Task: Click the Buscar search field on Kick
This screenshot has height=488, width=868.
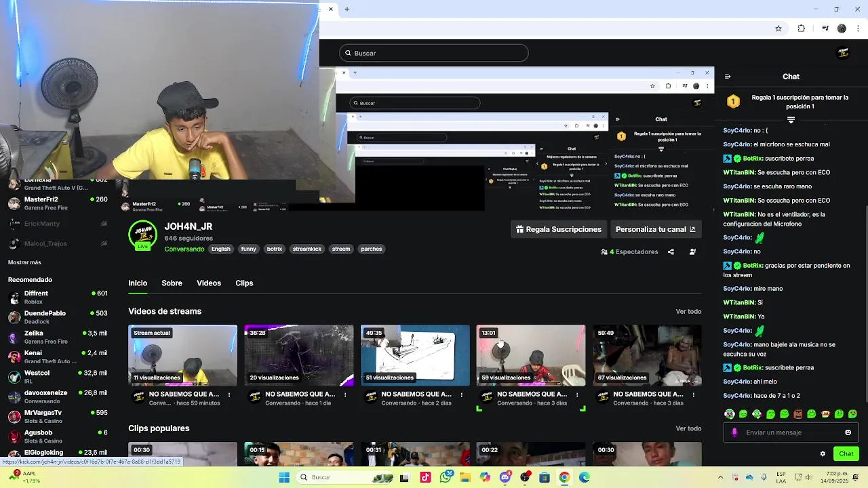Action: point(434,53)
